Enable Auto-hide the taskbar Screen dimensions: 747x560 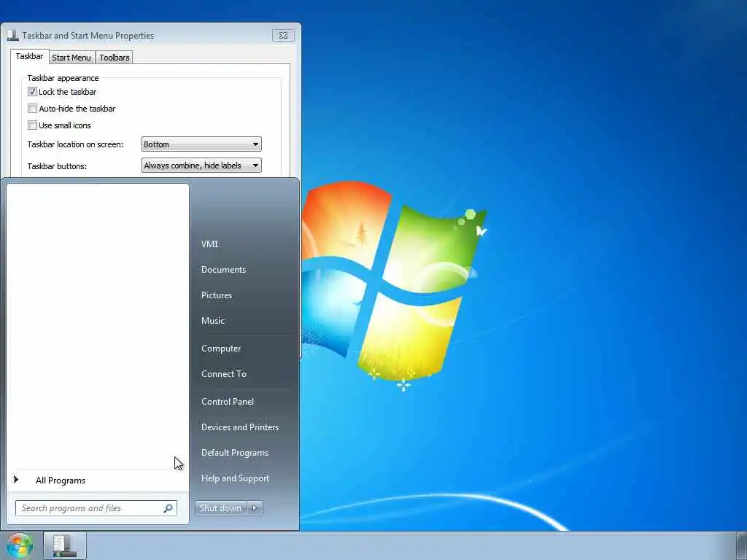click(32, 109)
